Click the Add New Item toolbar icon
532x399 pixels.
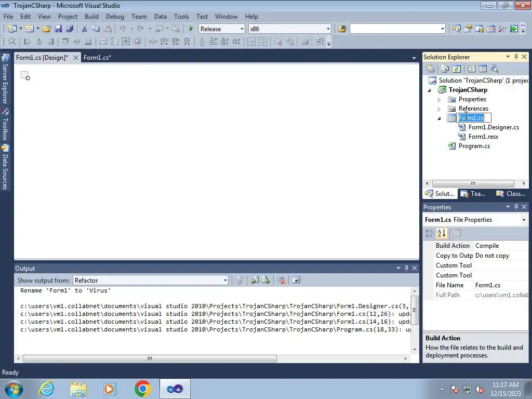point(30,29)
